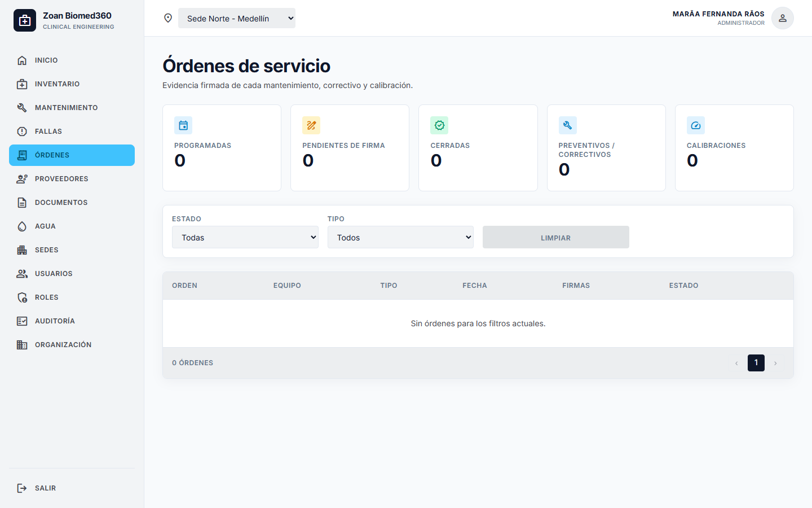Click the Inventario medical kit icon
The image size is (812, 508).
pyautogui.click(x=22, y=84)
